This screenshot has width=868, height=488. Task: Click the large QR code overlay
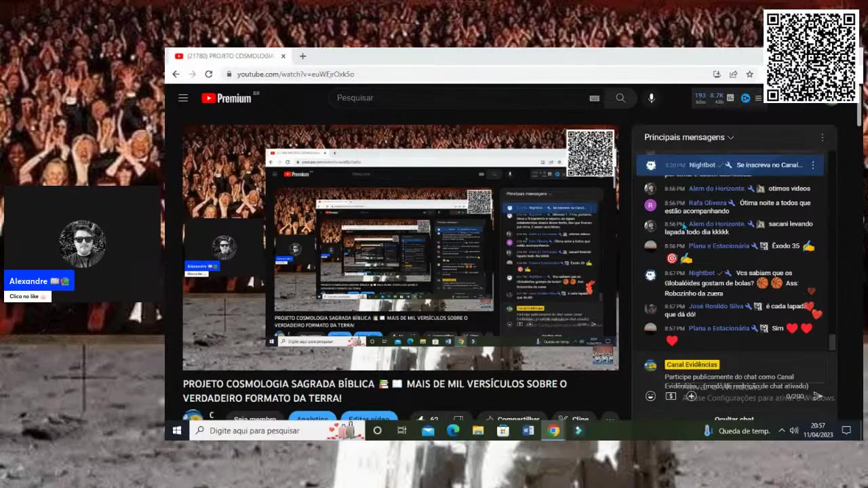[811, 56]
